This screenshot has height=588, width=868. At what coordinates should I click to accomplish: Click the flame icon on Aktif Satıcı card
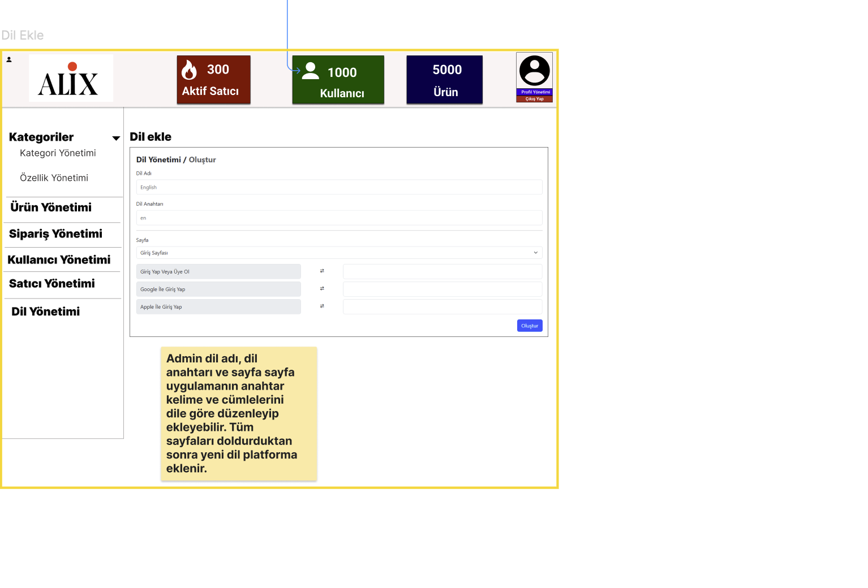pyautogui.click(x=189, y=70)
